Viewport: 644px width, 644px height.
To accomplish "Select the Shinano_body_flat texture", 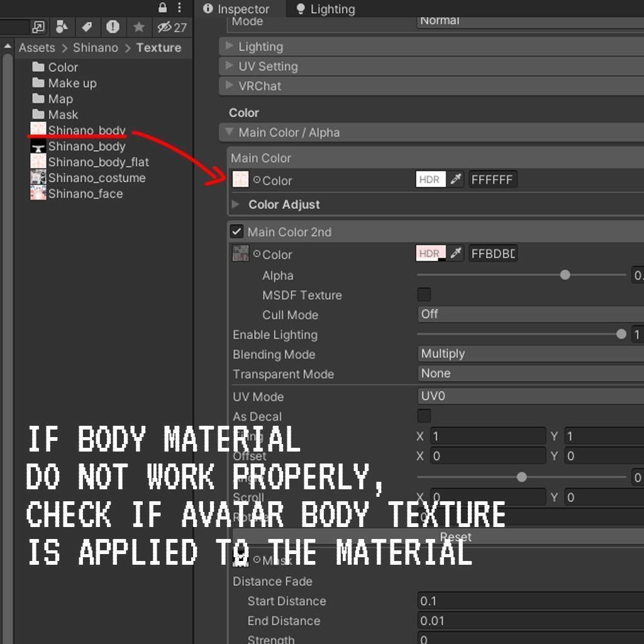I will (89, 162).
